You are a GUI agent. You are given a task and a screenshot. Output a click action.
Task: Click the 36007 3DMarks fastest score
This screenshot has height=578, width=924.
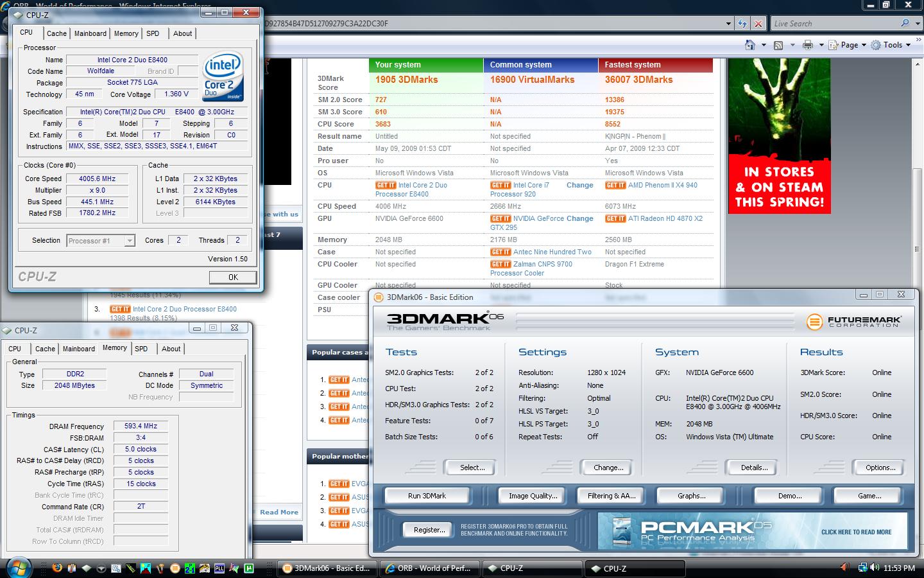pyautogui.click(x=638, y=80)
